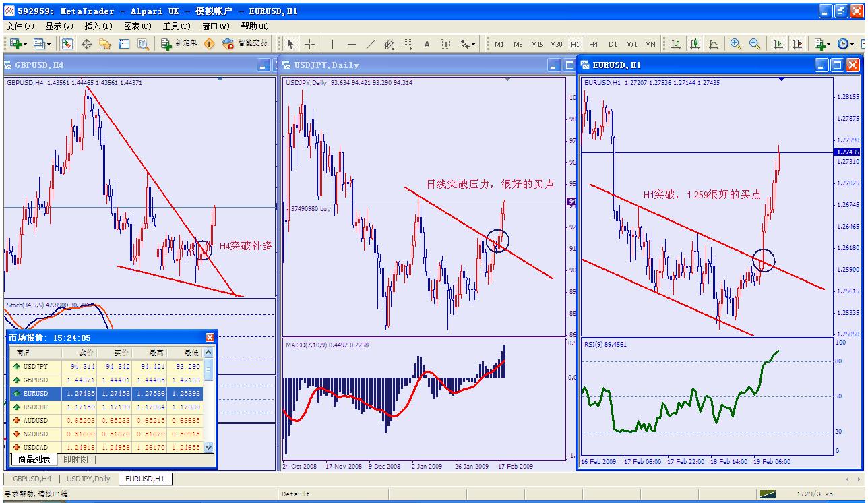The image size is (868, 503).
Task: Select USDCHF row in Market Watch
Action: pyautogui.click(x=106, y=407)
